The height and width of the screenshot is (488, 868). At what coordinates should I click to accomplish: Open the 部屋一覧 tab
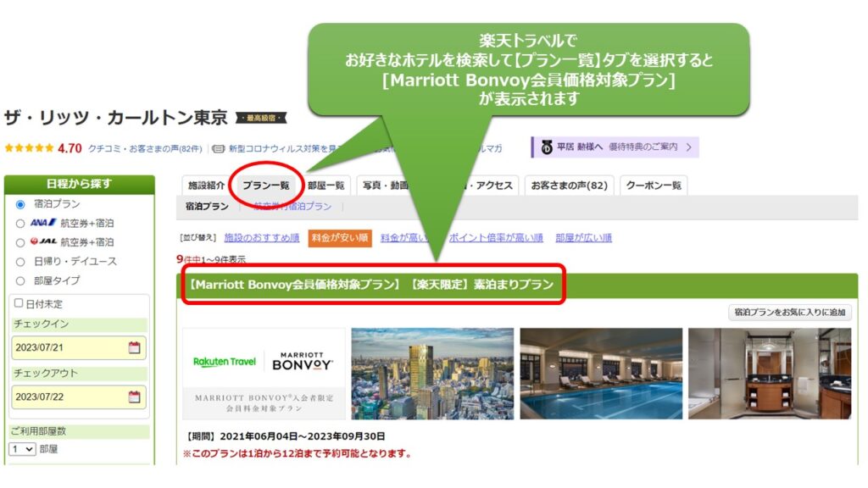(x=325, y=186)
